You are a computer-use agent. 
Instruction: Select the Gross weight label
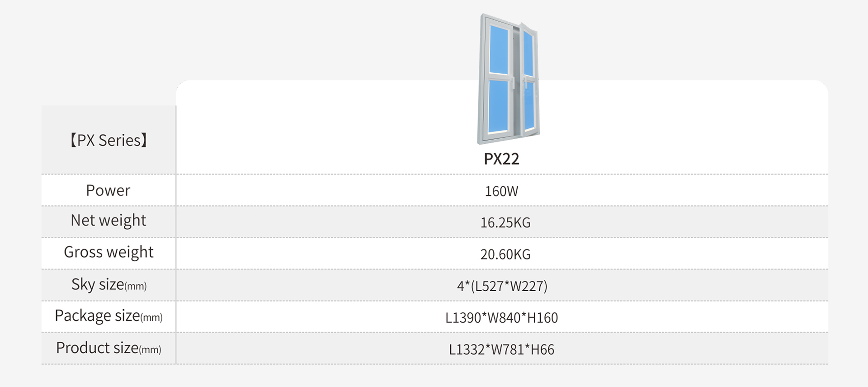point(108,252)
